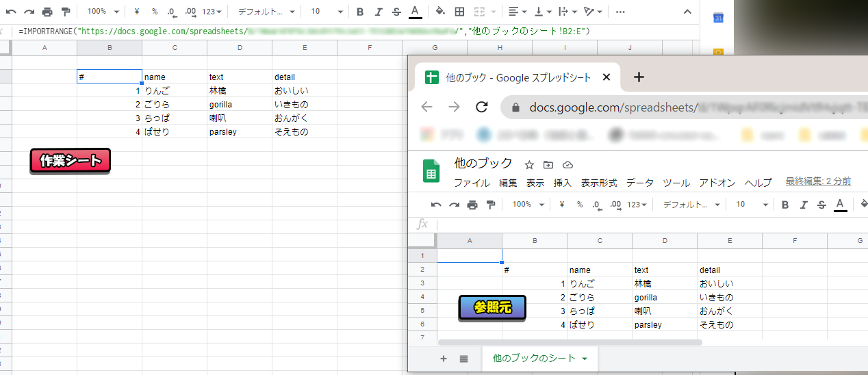Print the background IMPORTRANGE spreadsheet

click(47, 12)
